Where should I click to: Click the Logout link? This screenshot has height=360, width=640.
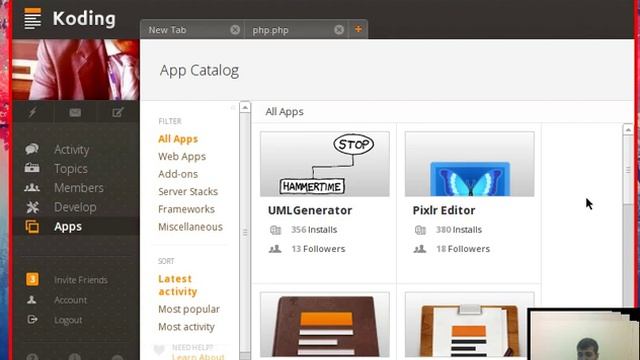coord(68,320)
